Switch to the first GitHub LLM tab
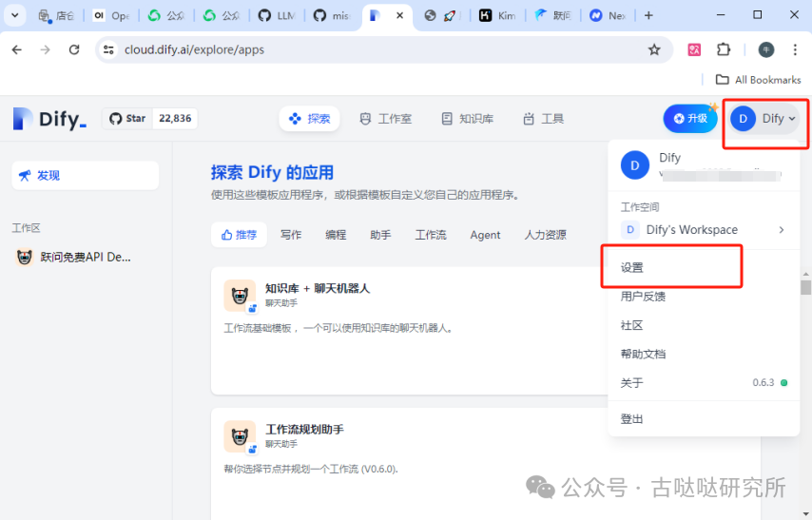The height and width of the screenshot is (520, 812). [277, 15]
